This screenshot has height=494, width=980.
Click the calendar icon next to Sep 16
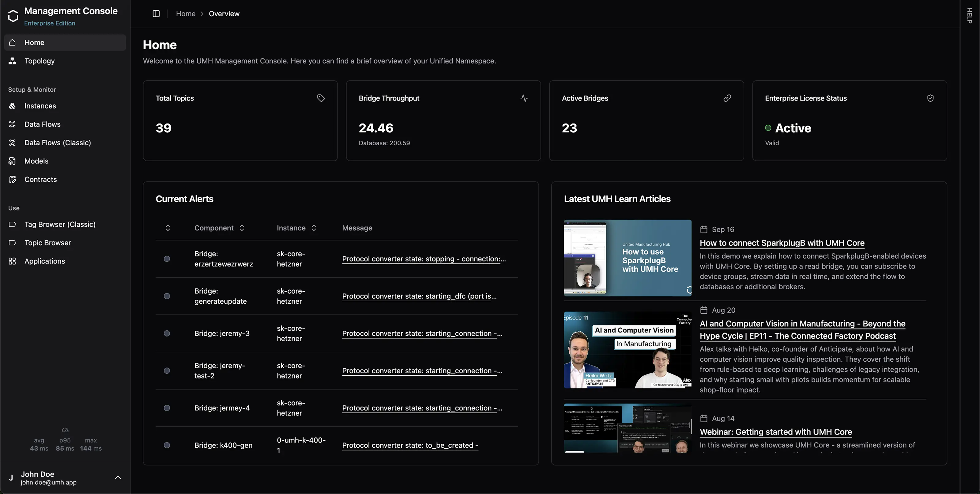704,230
